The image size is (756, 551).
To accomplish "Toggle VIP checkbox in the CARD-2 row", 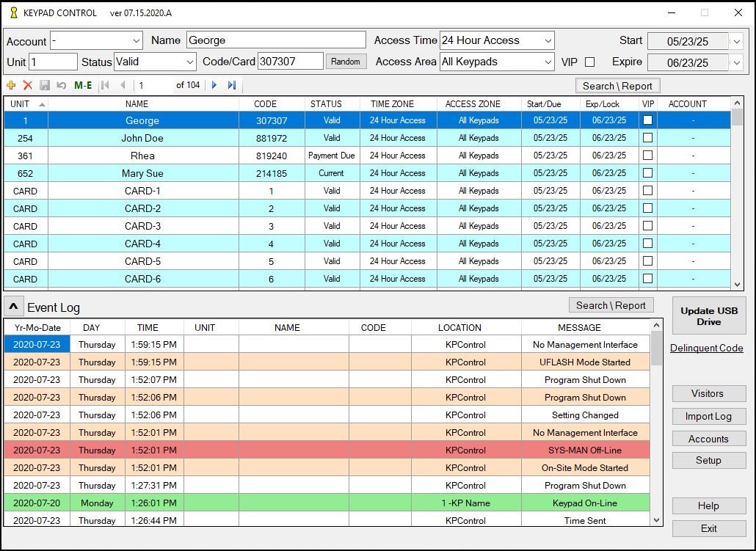I will point(647,208).
